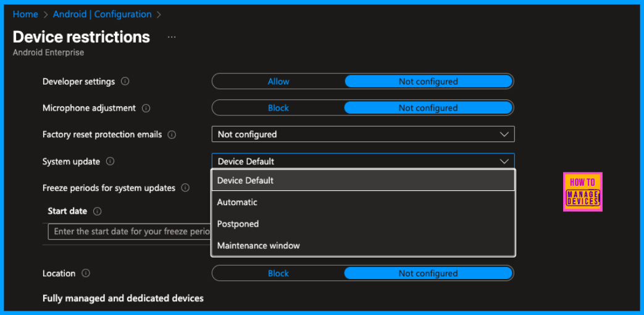Click the Freeze periods for system updates label
Viewport: 644px width, 315px height.
(x=109, y=188)
